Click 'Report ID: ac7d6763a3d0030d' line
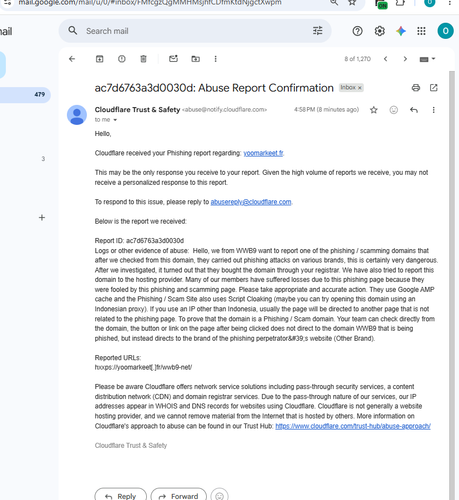Screen dimensions: 459x500 coord(139,241)
